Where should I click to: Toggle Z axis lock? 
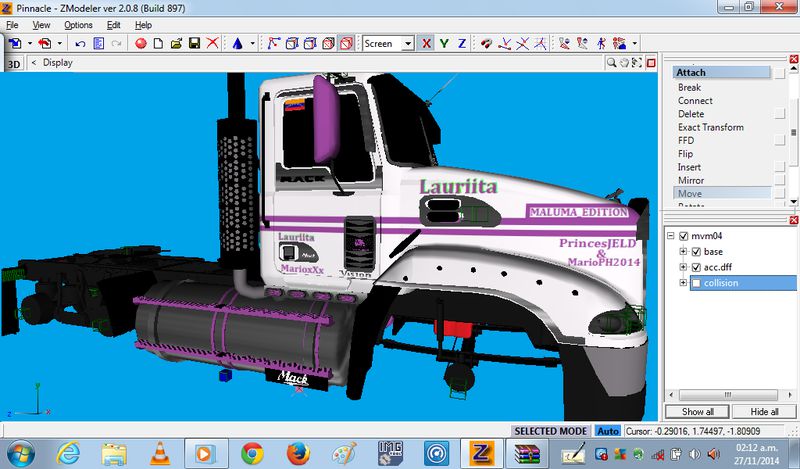[x=462, y=44]
